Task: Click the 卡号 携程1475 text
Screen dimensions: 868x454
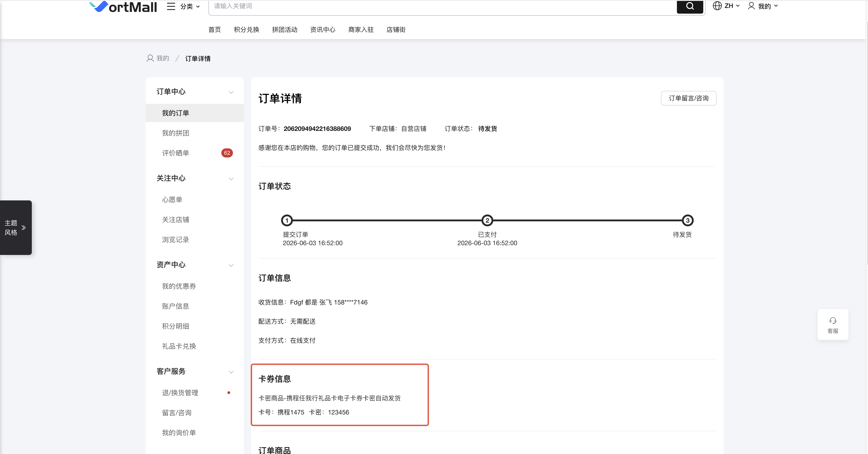Action: click(x=281, y=412)
